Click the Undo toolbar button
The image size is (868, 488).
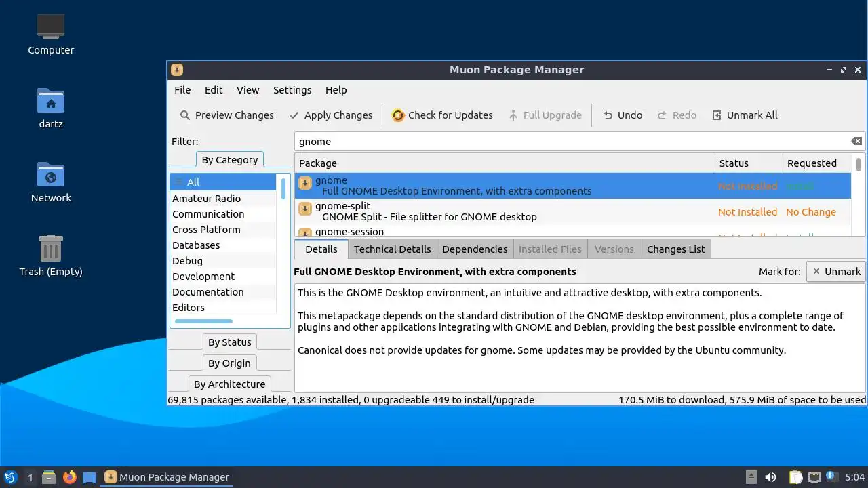click(x=623, y=115)
